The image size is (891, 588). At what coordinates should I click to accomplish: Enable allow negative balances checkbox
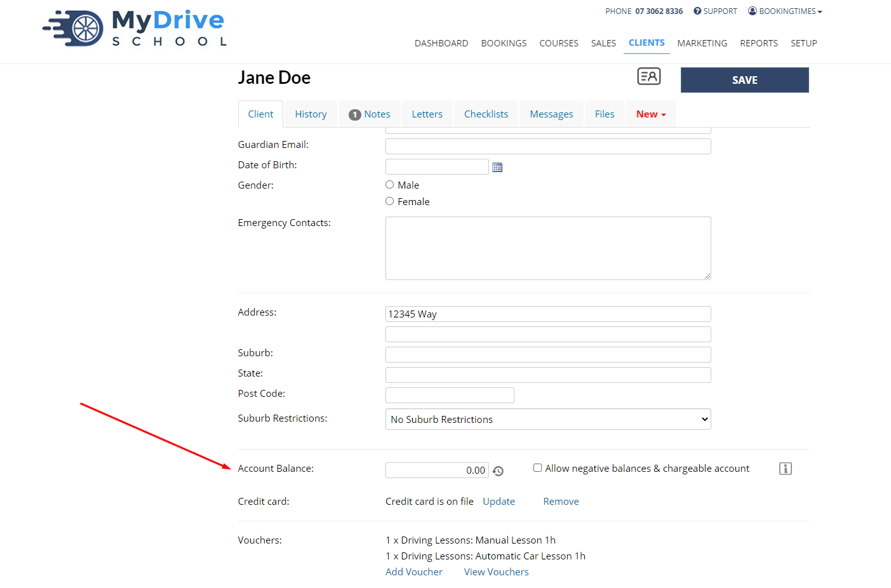(538, 468)
